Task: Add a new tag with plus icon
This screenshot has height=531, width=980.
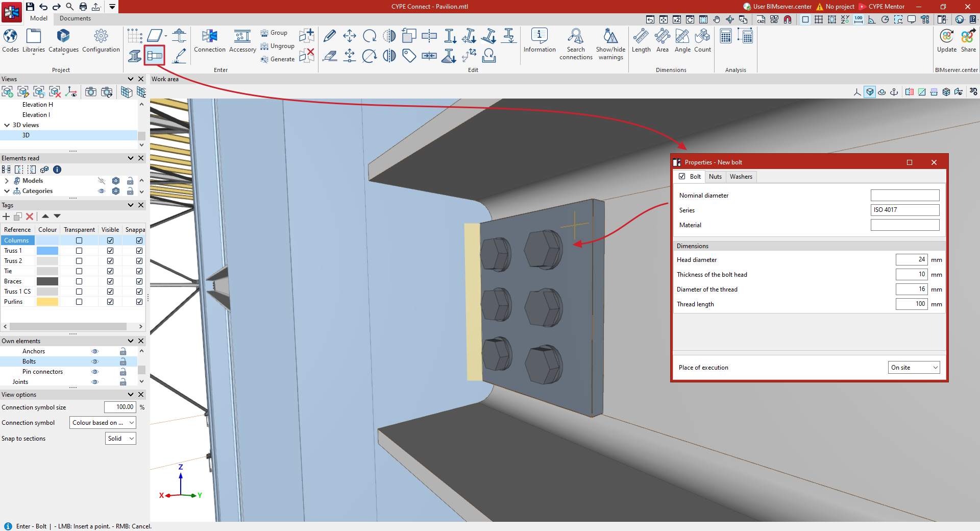Action: click(x=6, y=216)
